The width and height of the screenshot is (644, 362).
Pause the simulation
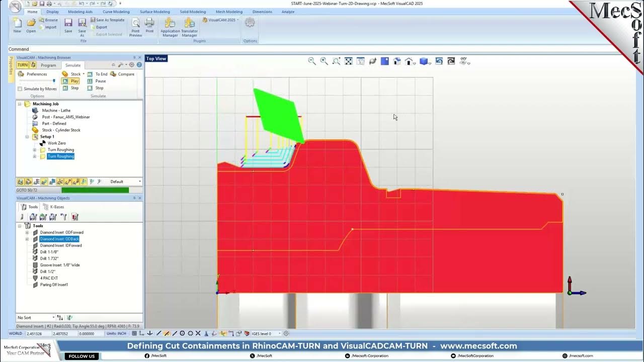click(x=97, y=81)
